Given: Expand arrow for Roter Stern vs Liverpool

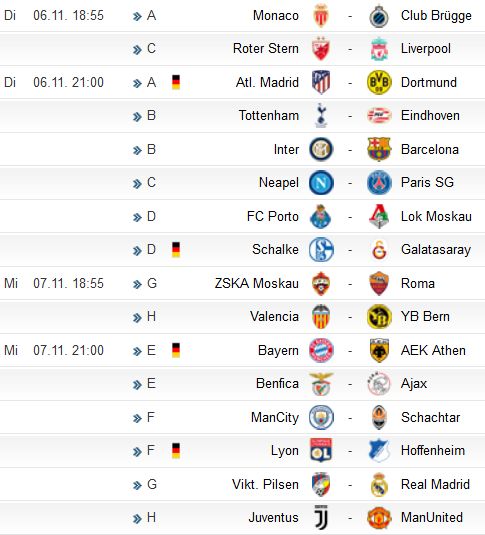Looking at the screenshot, I should coord(137,50).
